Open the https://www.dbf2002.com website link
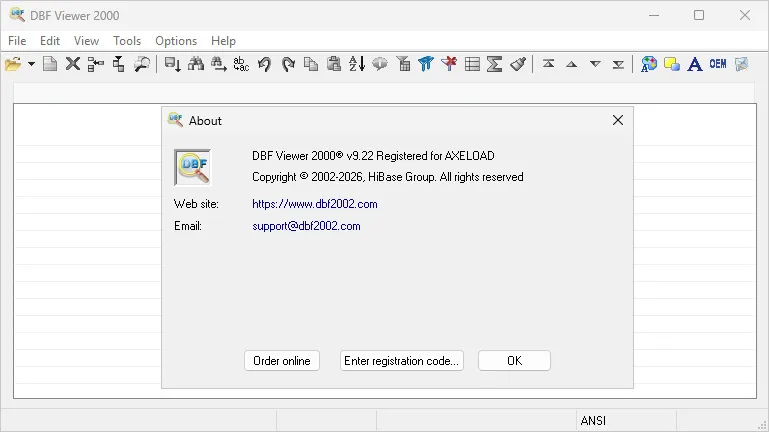Viewport: 769px width, 432px height. pyautogui.click(x=315, y=204)
